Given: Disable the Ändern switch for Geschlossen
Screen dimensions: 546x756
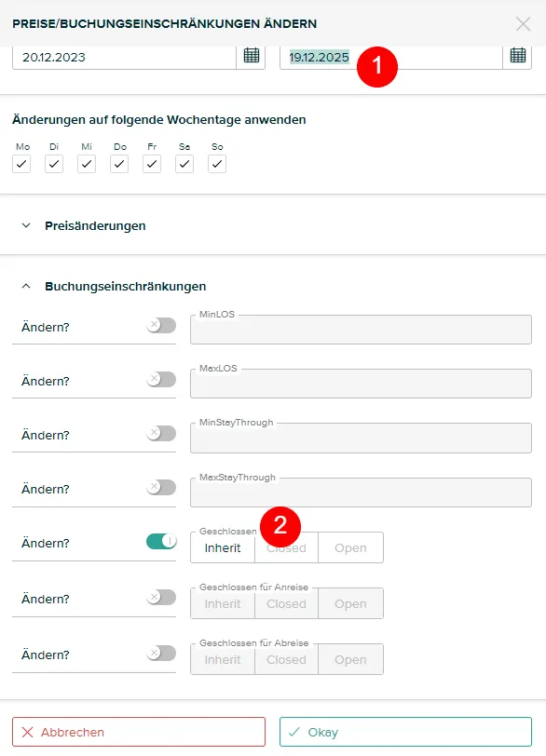Looking at the screenshot, I should pyautogui.click(x=161, y=542).
